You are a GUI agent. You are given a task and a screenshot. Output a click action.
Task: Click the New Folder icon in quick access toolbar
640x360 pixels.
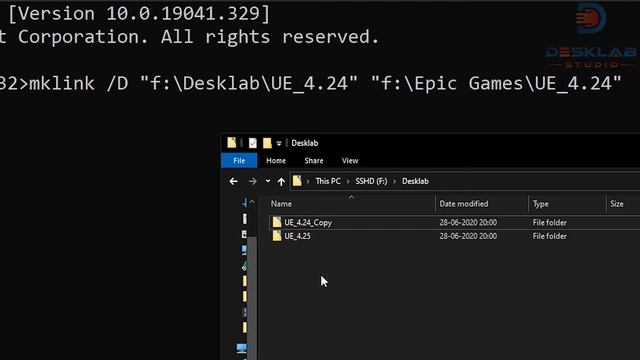267,143
